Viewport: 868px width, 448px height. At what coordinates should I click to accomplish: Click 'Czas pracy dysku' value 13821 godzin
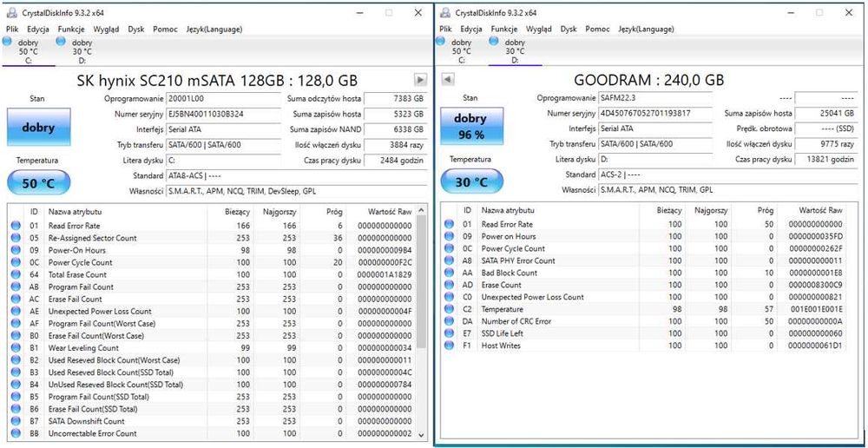tap(826, 159)
